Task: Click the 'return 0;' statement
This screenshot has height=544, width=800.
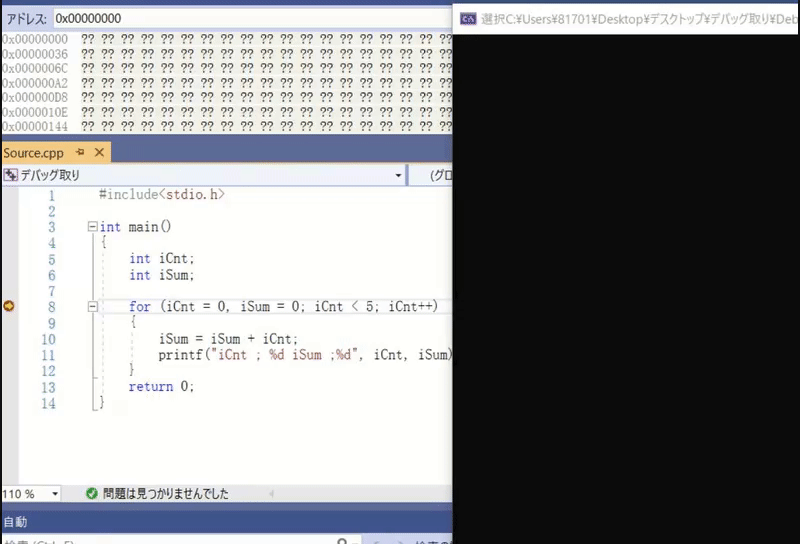Action: pyautogui.click(x=161, y=386)
